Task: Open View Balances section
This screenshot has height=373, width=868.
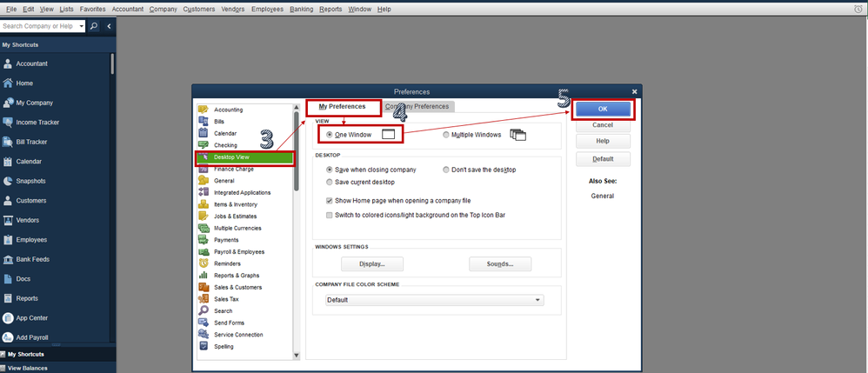Action: (x=27, y=368)
